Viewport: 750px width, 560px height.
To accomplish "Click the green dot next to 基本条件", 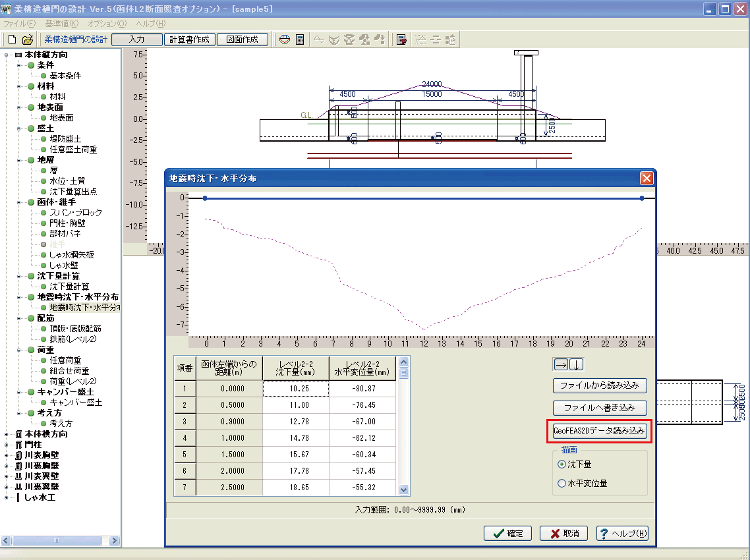I will coord(43,76).
